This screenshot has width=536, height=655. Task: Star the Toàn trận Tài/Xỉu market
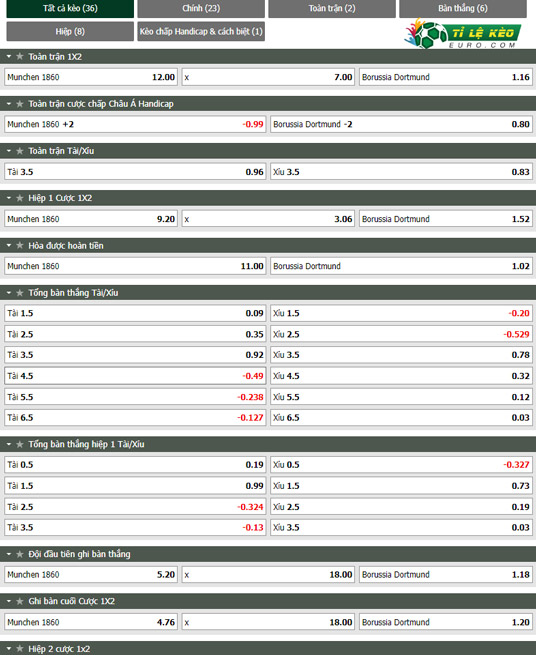[20, 151]
